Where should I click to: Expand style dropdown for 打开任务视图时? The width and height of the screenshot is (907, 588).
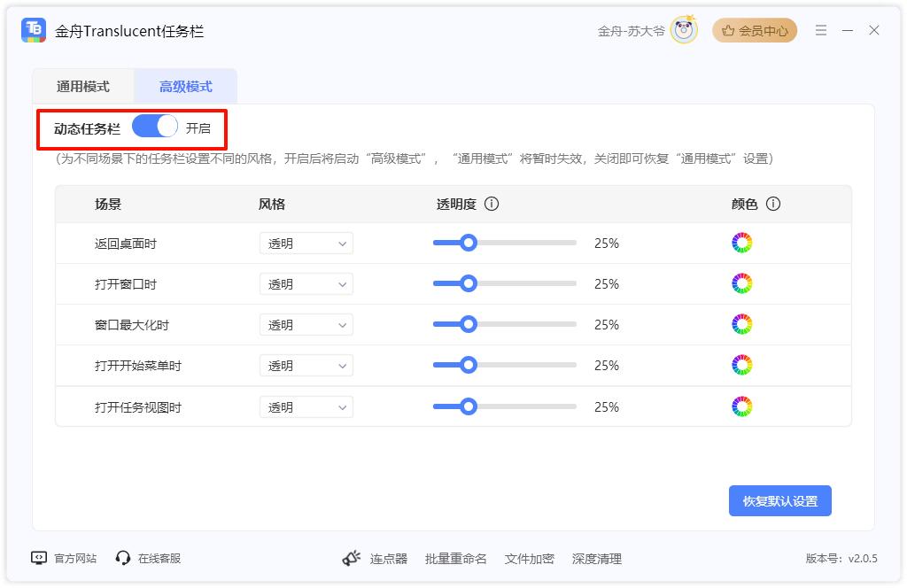pos(306,407)
